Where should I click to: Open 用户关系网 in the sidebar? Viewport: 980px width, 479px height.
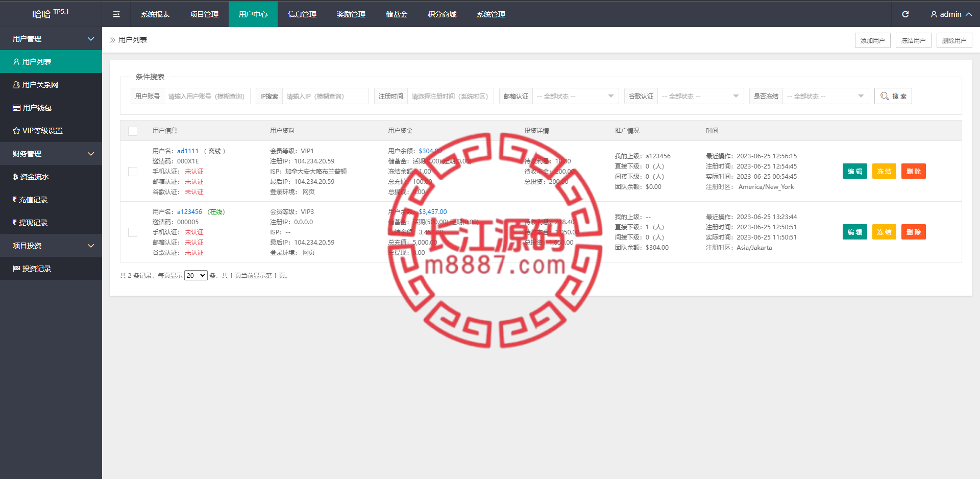click(51, 85)
